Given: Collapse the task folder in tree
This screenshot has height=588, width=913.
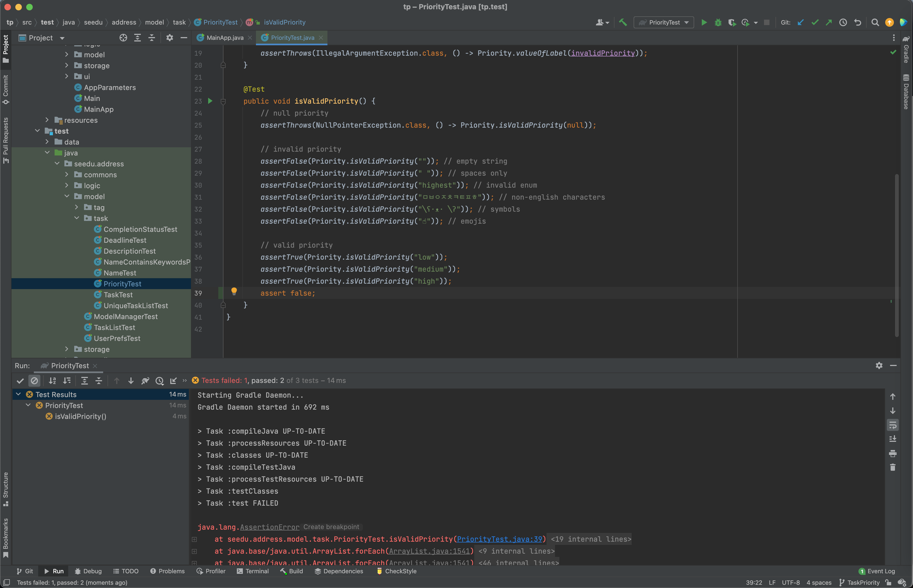Looking at the screenshot, I should [77, 218].
